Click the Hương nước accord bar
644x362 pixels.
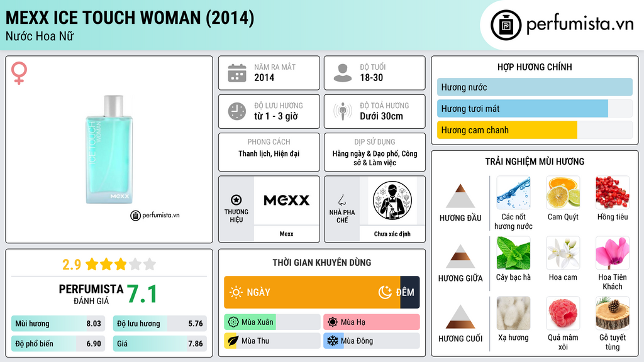535,87
